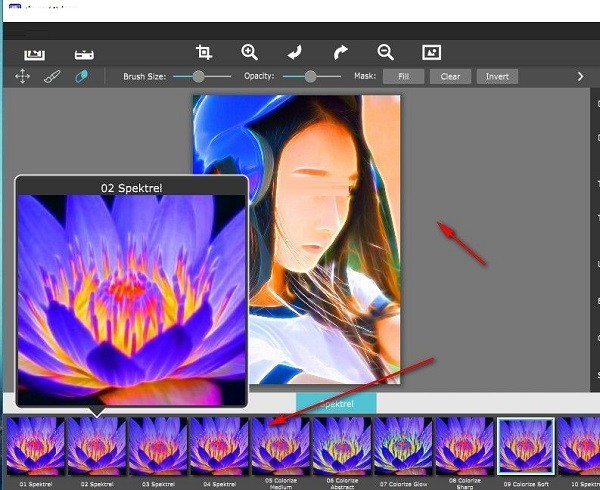Adjust the Brush Size slider
600x490 pixels.
199,76
